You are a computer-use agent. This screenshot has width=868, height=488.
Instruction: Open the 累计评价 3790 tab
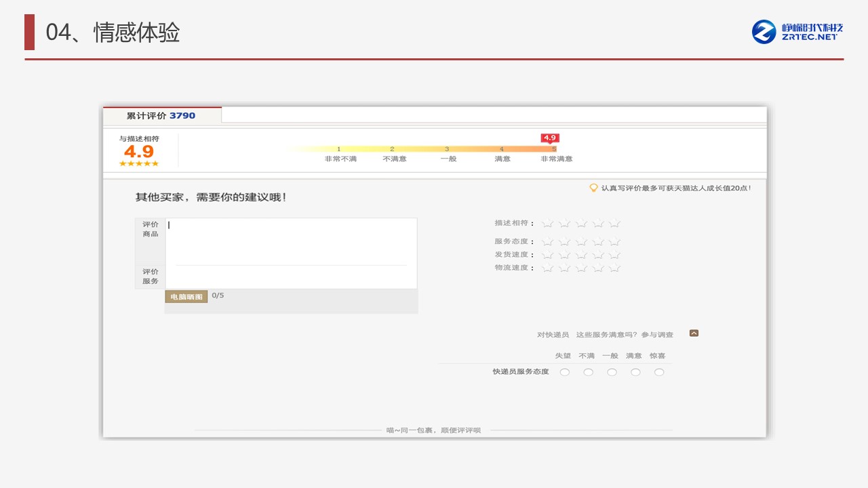point(161,116)
